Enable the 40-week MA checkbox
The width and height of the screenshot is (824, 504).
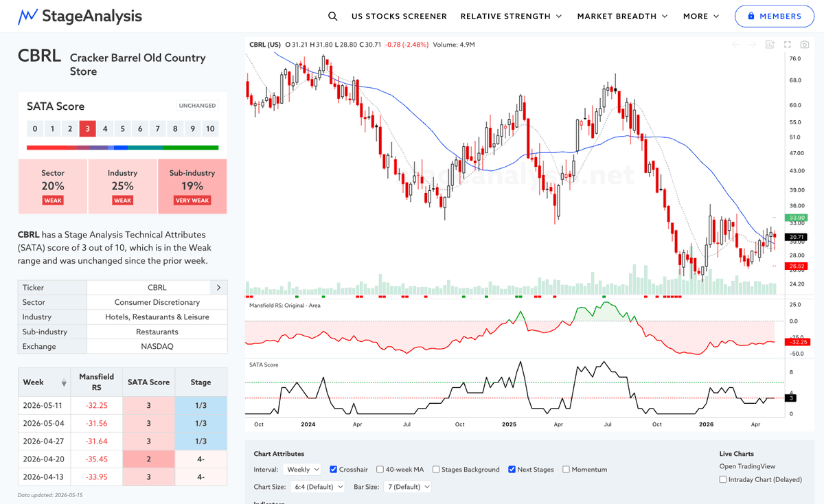(x=380, y=470)
